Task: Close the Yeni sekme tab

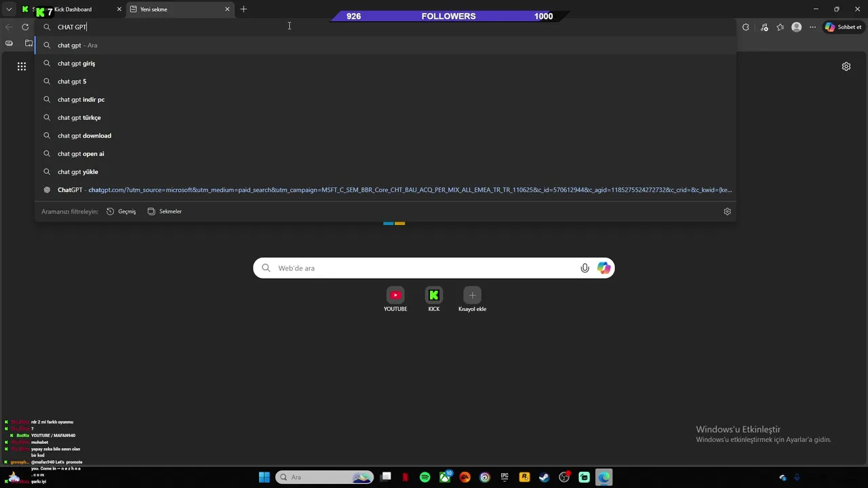Action: pyautogui.click(x=227, y=9)
